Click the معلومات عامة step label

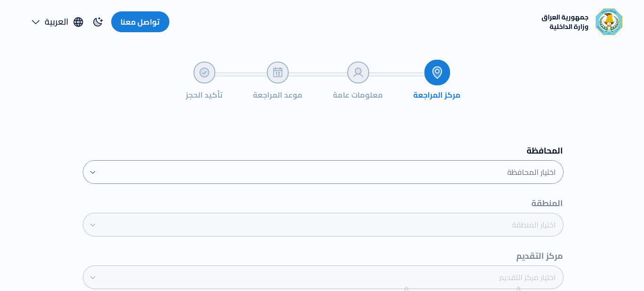click(358, 95)
